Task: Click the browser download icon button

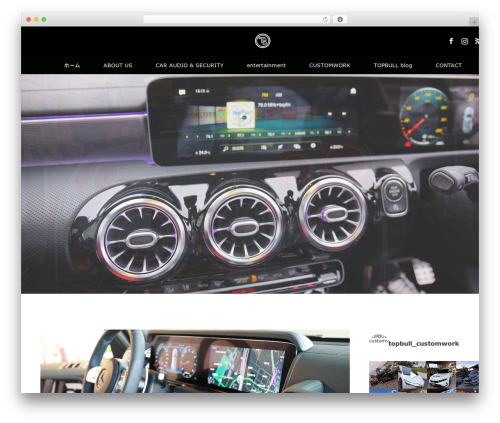Action: tap(340, 20)
